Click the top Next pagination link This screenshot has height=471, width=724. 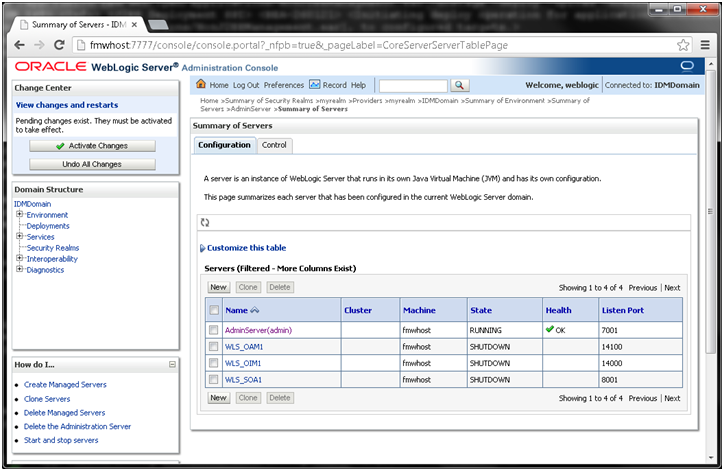(672, 288)
